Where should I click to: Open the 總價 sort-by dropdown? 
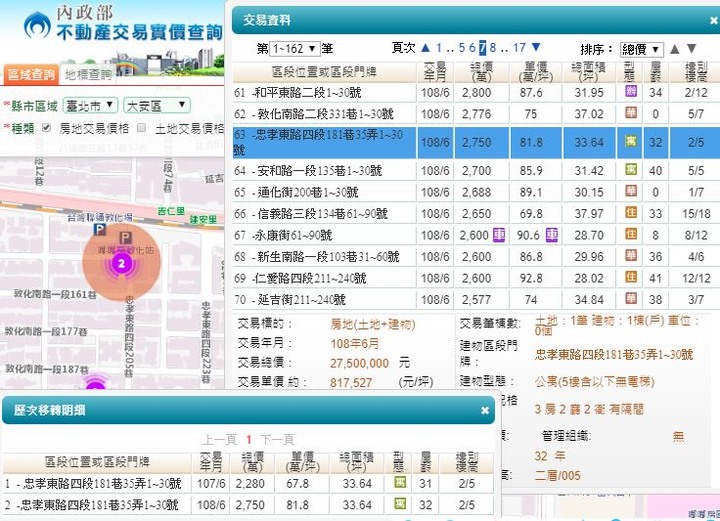641,49
